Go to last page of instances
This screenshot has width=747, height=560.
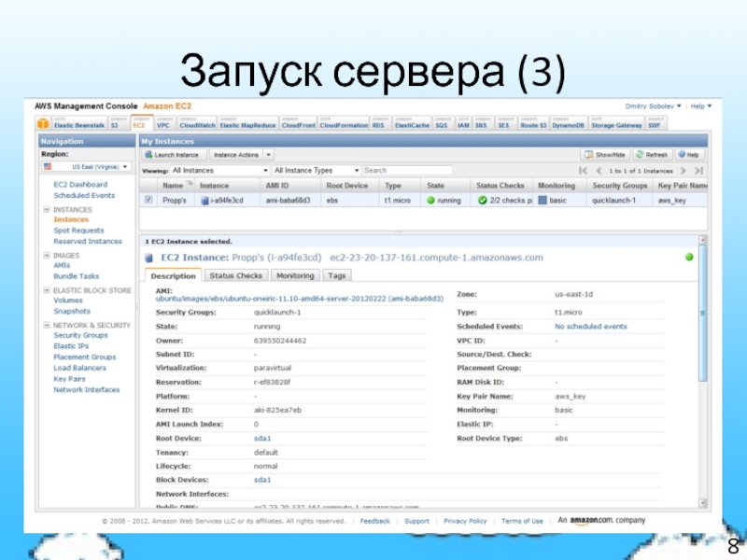(x=698, y=171)
